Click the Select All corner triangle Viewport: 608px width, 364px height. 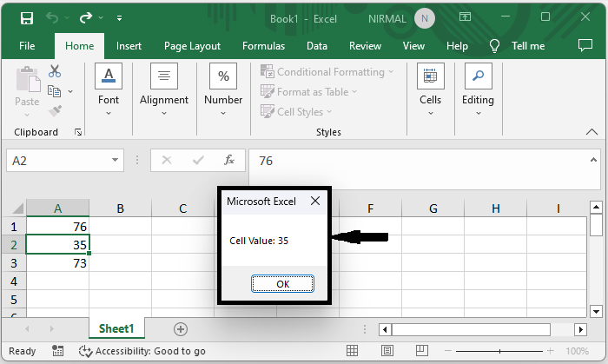(x=17, y=208)
